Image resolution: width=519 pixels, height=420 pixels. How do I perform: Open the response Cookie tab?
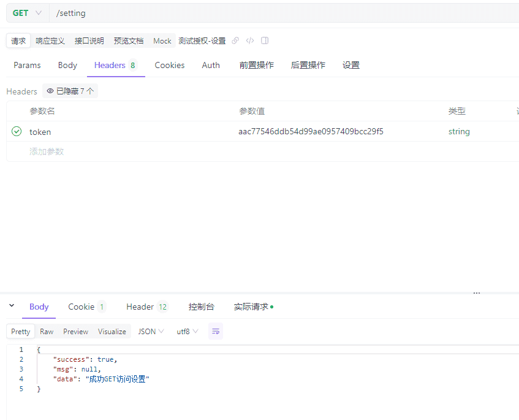point(87,307)
